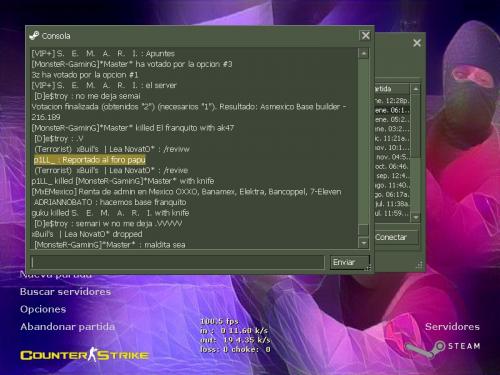This screenshot has width=500, height=375.
Task: Click the console resize grip corner
Action: (368, 268)
